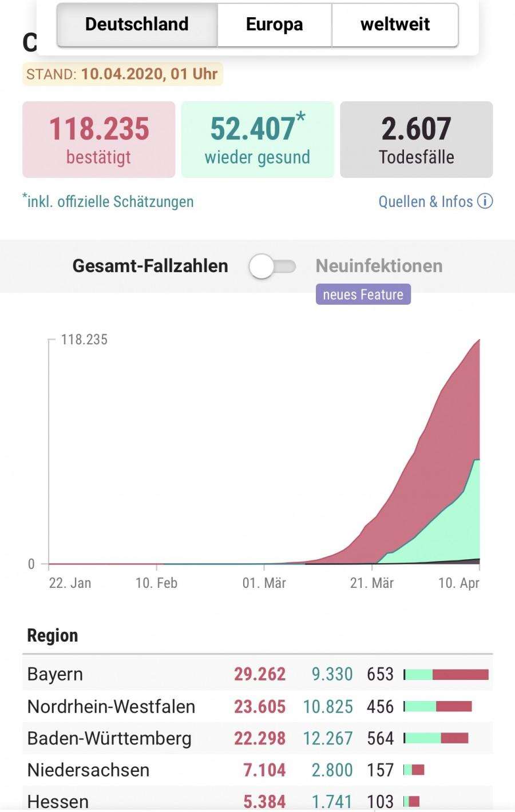Switch to the Europa tab
The height and width of the screenshot is (812, 515).
point(275,25)
